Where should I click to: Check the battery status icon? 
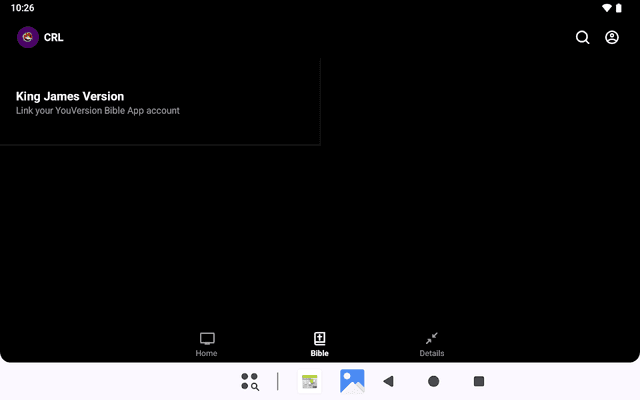619,8
